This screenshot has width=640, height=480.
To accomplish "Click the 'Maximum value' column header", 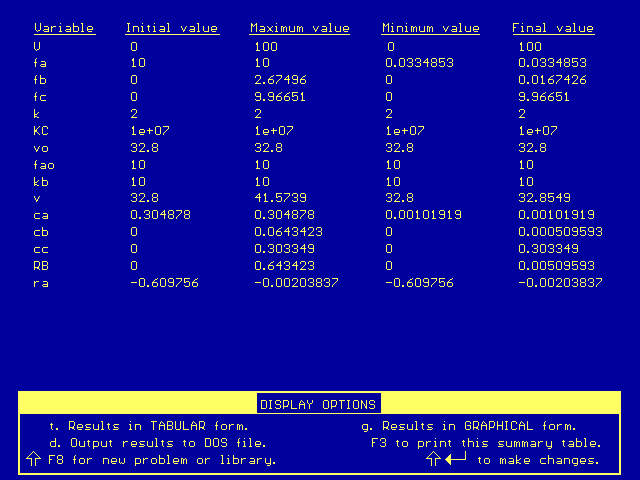I will point(299,28).
